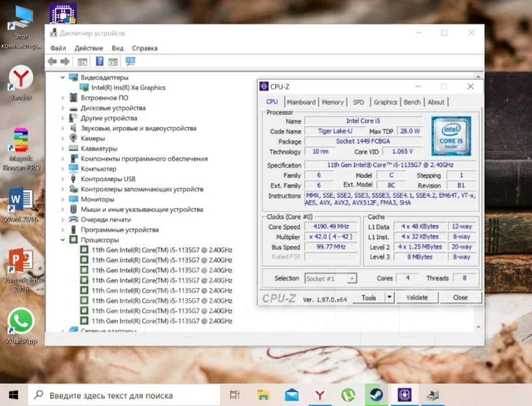This screenshot has height=406, width=532.
Task: Click the blue help icon in Device Manager toolbar
Action: click(100, 61)
